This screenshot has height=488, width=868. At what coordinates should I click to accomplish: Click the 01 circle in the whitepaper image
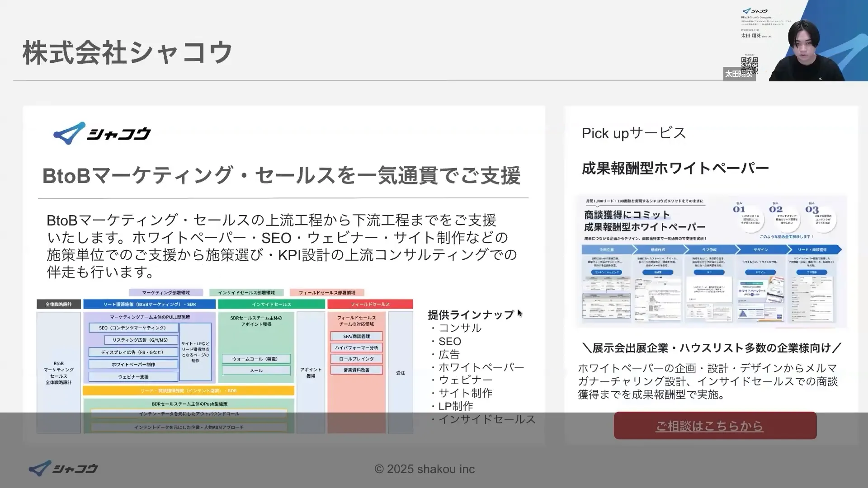pos(750,218)
